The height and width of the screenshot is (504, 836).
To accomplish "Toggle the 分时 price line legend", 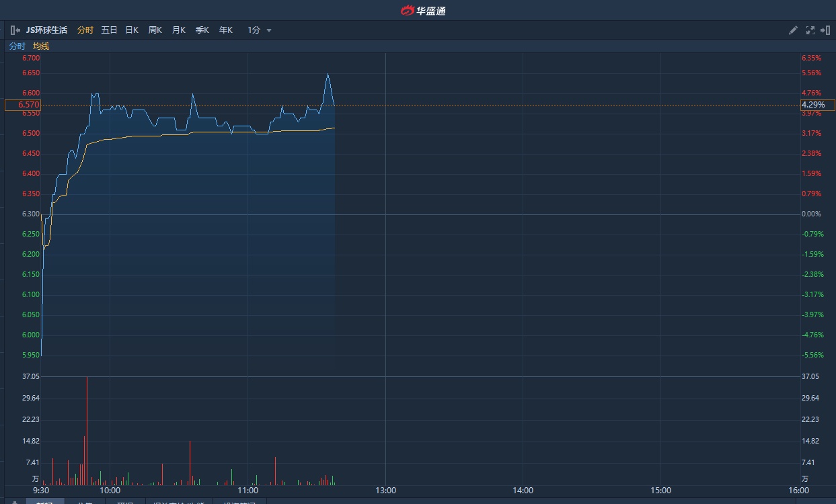I will click(17, 46).
